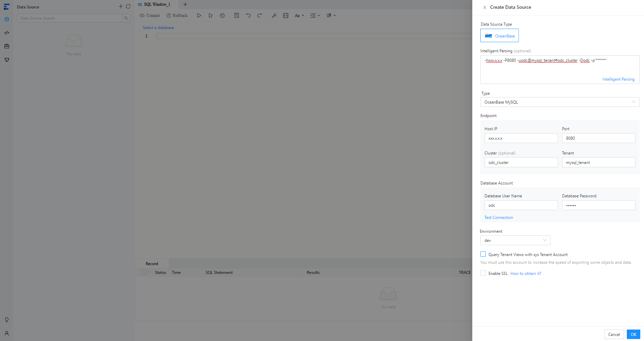
Task: Expand the Environment dropdown set to dev
Action: [x=515, y=240]
